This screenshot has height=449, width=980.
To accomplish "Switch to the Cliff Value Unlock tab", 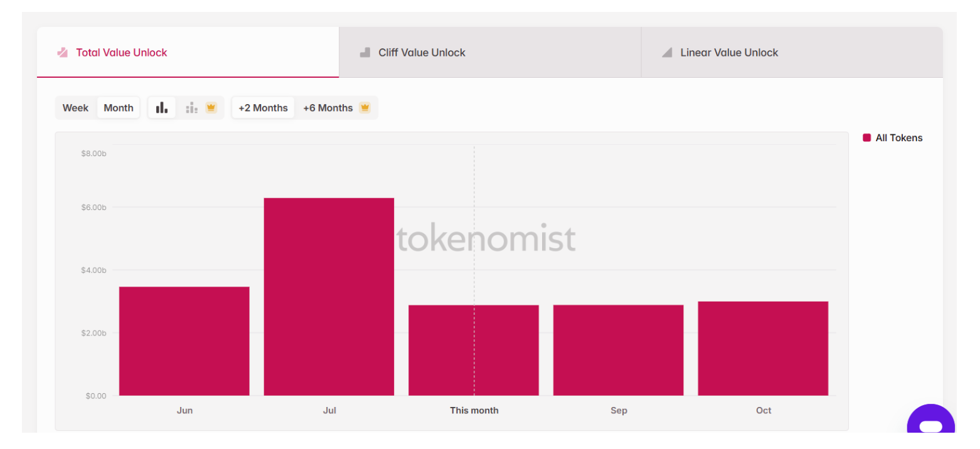I will pos(422,53).
